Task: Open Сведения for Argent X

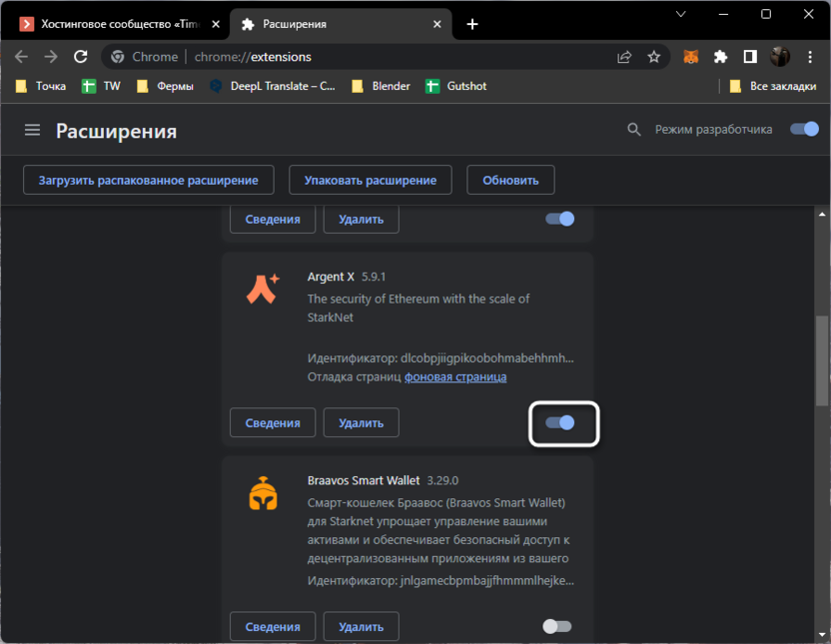Action: (x=273, y=422)
